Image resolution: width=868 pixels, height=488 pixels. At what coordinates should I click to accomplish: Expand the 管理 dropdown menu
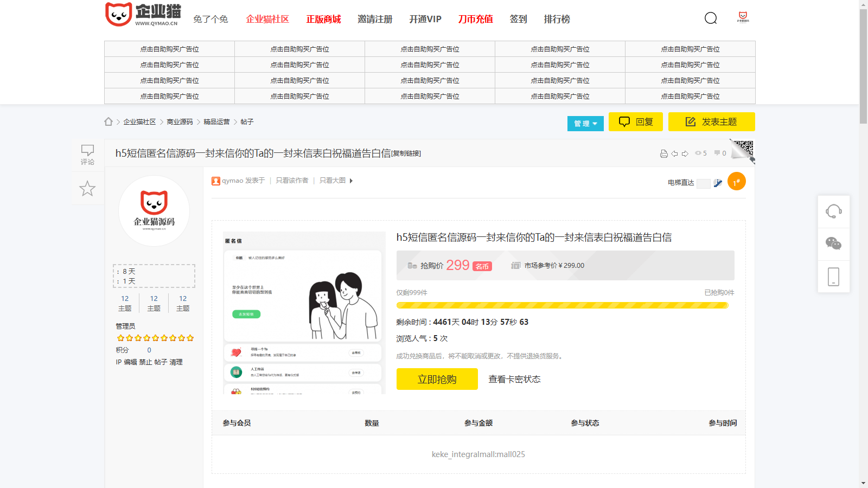(585, 124)
